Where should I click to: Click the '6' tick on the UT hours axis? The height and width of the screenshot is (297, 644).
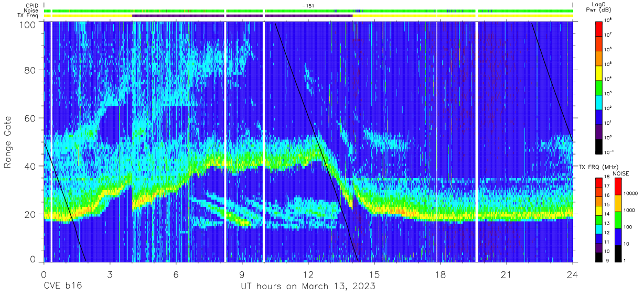click(x=176, y=273)
